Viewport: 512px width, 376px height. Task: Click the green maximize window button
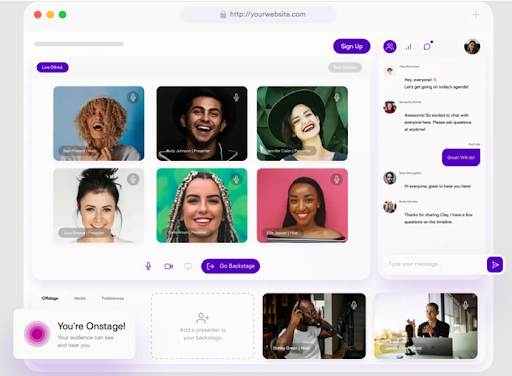click(63, 15)
